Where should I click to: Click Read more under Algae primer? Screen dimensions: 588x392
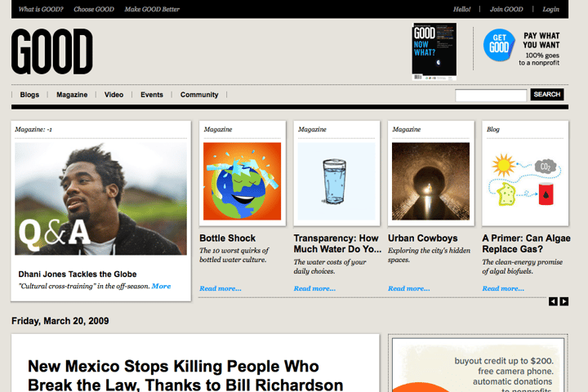coord(503,288)
